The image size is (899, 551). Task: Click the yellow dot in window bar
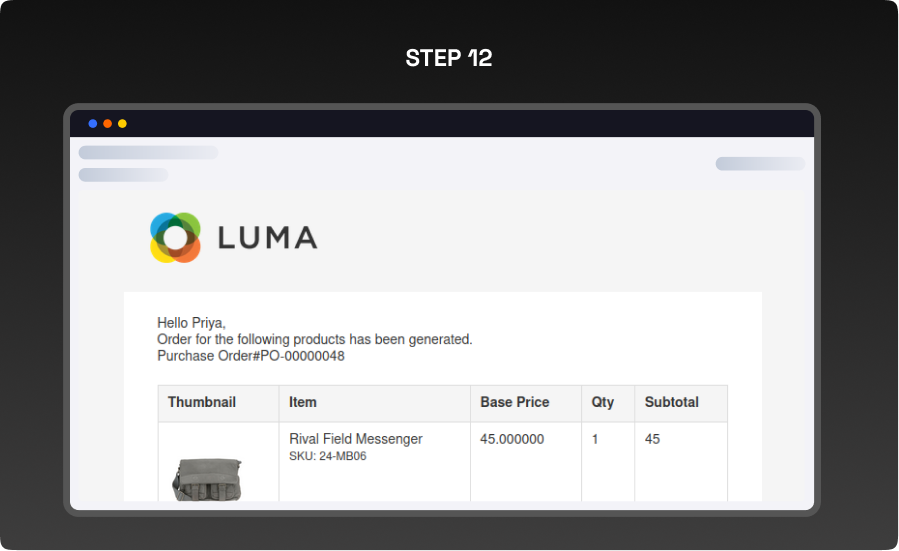(122, 124)
